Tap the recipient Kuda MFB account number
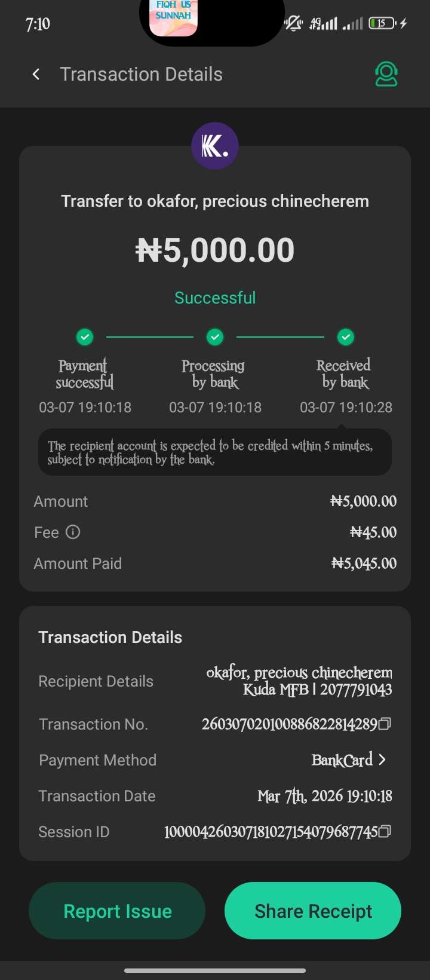The width and height of the screenshot is (430, 980). coord(356,690)
